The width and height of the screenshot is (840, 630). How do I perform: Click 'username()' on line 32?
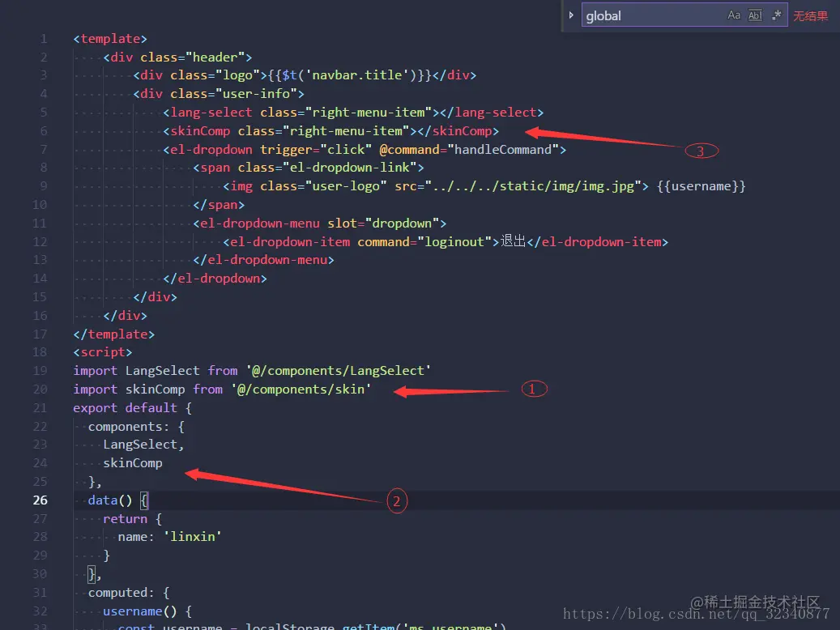click(x=140, y=612)
